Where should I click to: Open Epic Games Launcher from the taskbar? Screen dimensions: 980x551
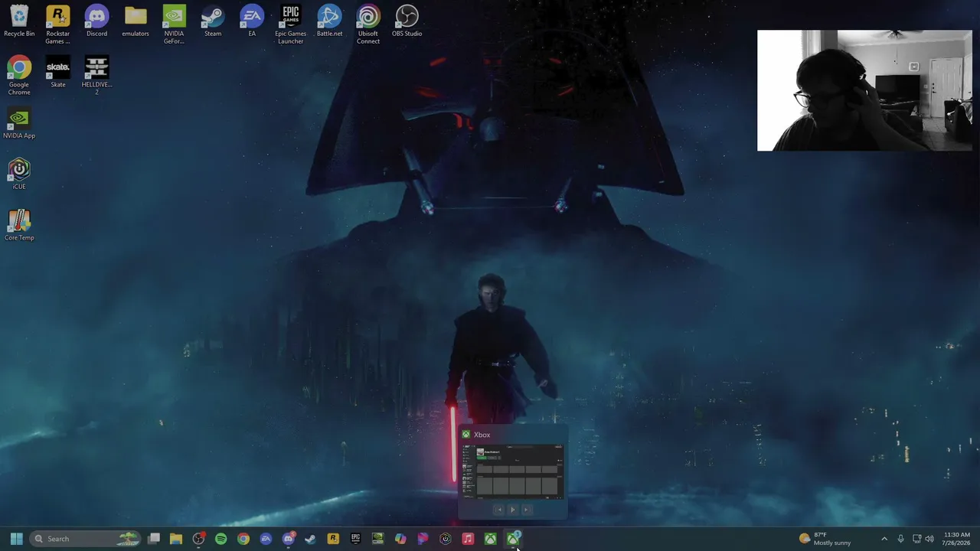355,539
